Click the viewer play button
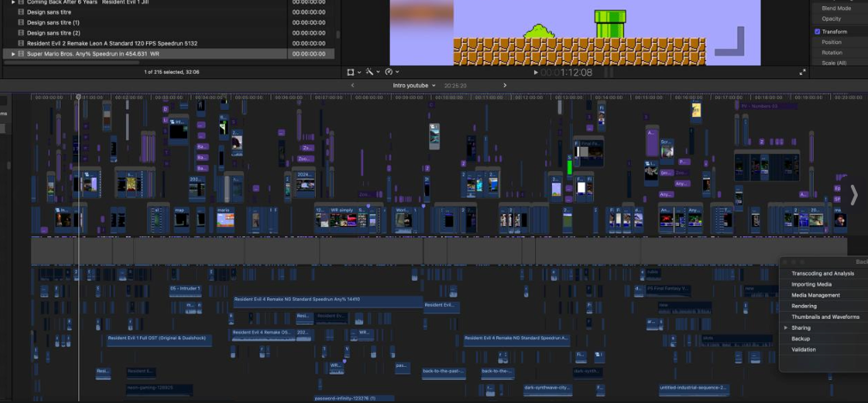 pos(535,72)
